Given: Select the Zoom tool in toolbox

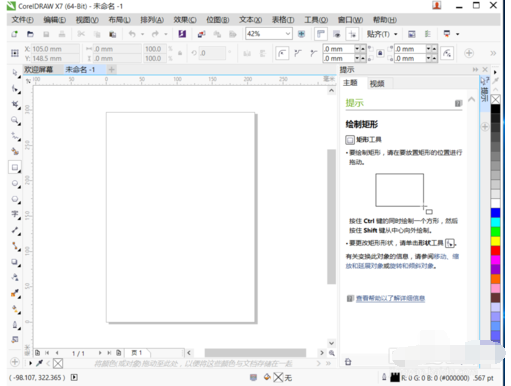Looking at the screenshot, I should pyautogui.click(x=15, y=120).
